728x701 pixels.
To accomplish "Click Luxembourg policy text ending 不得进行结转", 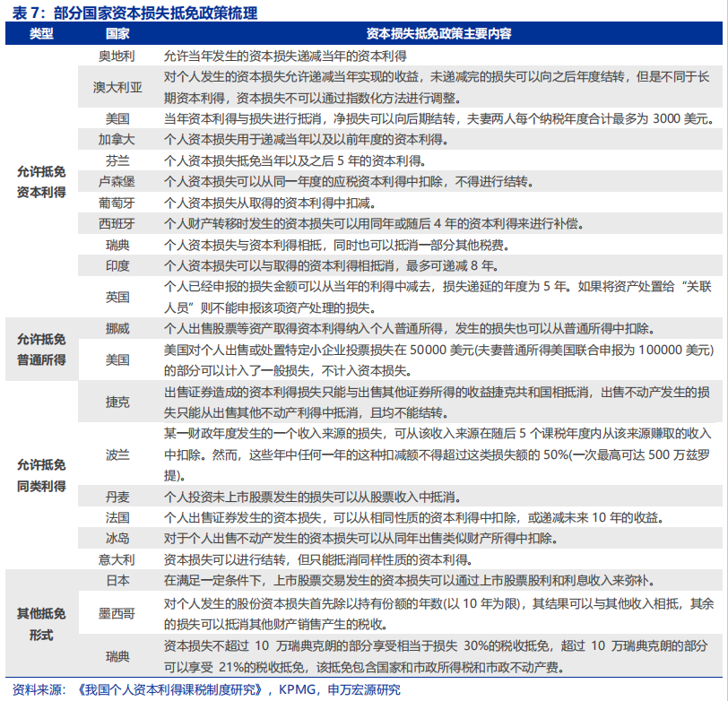I will [x=349, y=181].
